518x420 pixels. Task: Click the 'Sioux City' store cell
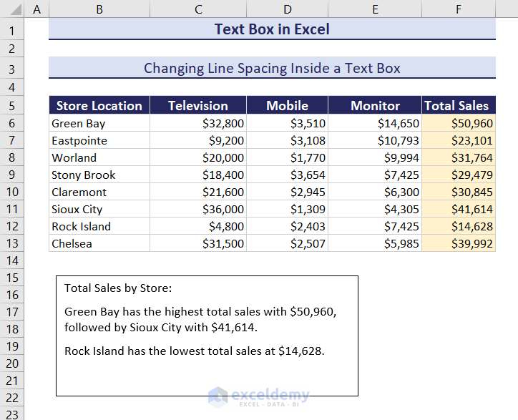(x=99, y=209)
